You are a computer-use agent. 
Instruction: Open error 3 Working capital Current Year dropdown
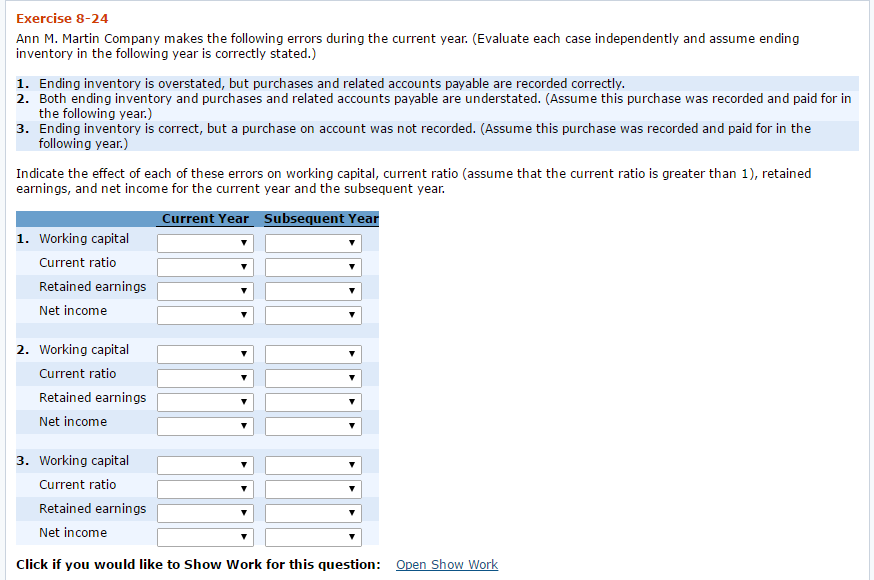point(205,465)
